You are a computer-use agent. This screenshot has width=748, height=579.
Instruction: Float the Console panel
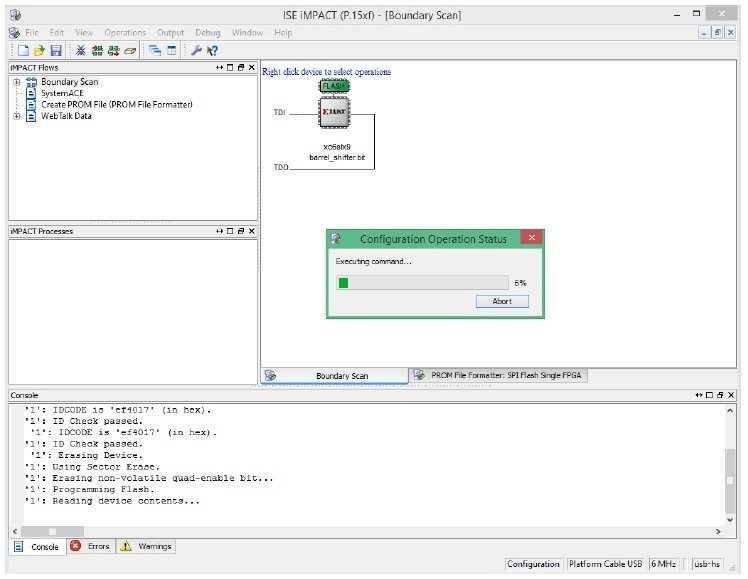point(720,395)
